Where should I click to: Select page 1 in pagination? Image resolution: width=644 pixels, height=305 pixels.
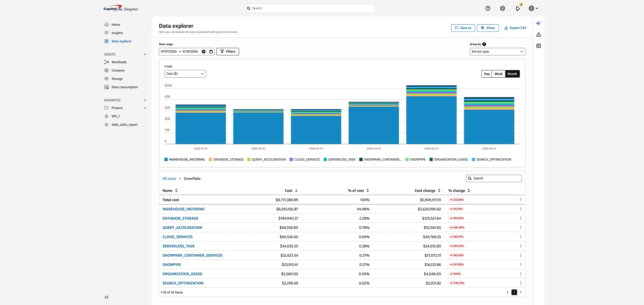pos(514,292)
